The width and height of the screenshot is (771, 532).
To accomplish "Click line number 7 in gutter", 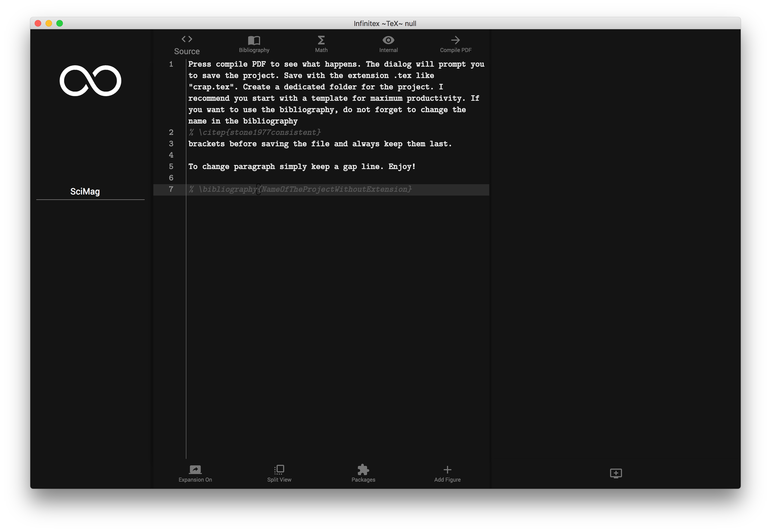I will coord(171,189).
